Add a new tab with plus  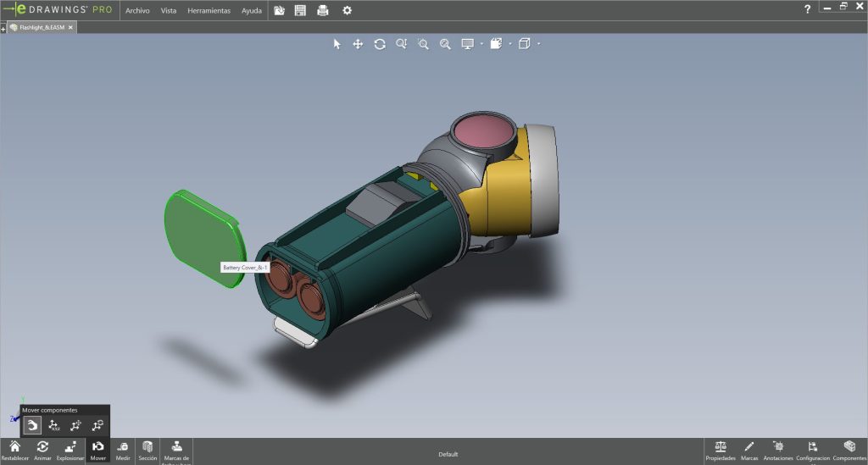pyautogui.click(x=3, y=28)
